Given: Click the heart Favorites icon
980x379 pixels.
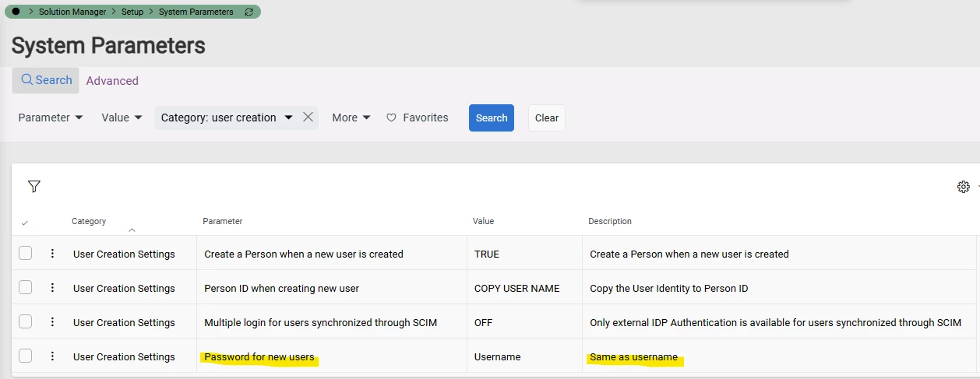Looking at the screenshot, I should point(392,118).
